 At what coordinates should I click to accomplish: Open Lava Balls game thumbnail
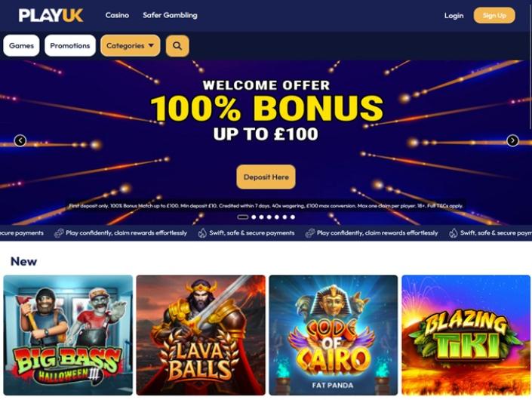(201, 335)
